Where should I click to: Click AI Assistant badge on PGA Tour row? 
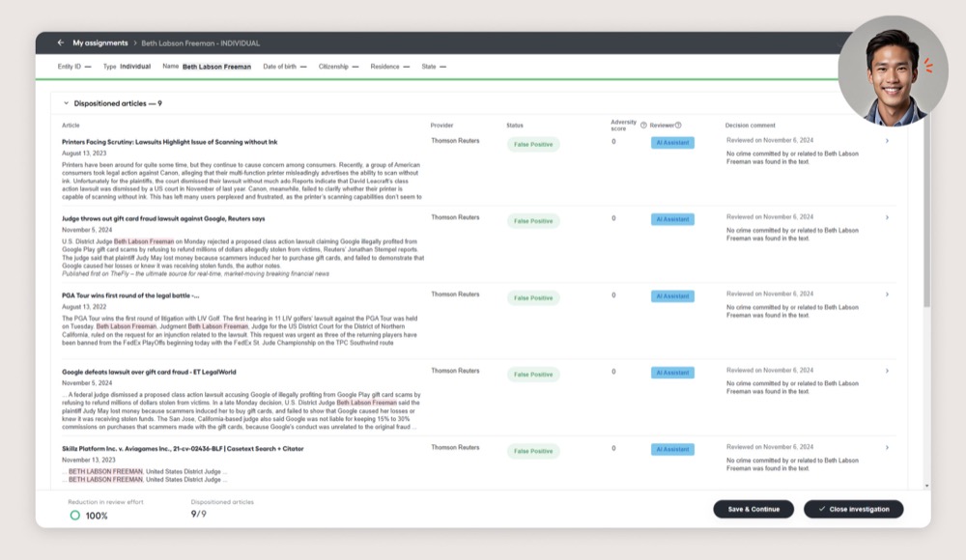point(672,296)
